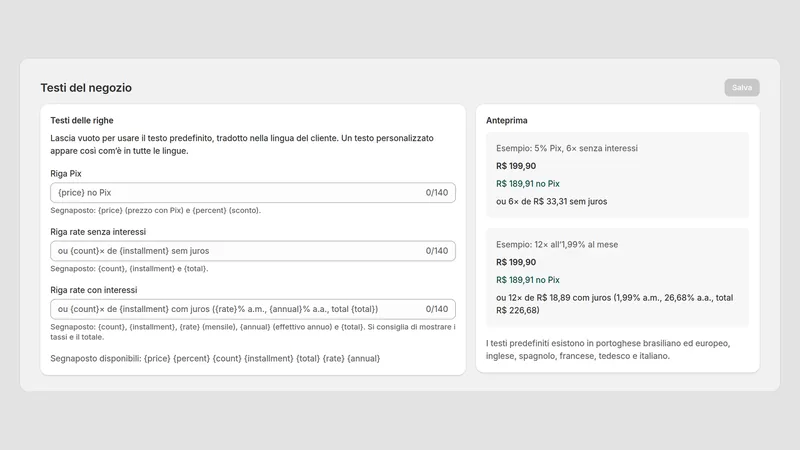Click 'ou 12× de R$ 18,89 com juros' text
Viewport: 800px width, 450px height.
pyautogui.click(x=615, y=304)
